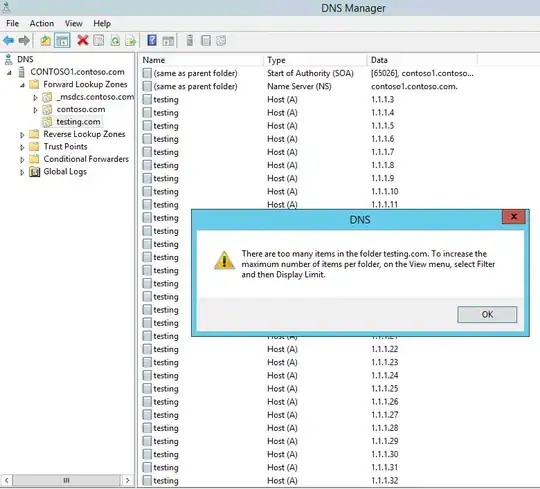The height and width of the screenshot is (489, 540).
Task: Select the _msdcs.contoso.com zone label
Action: pos(95,97)
